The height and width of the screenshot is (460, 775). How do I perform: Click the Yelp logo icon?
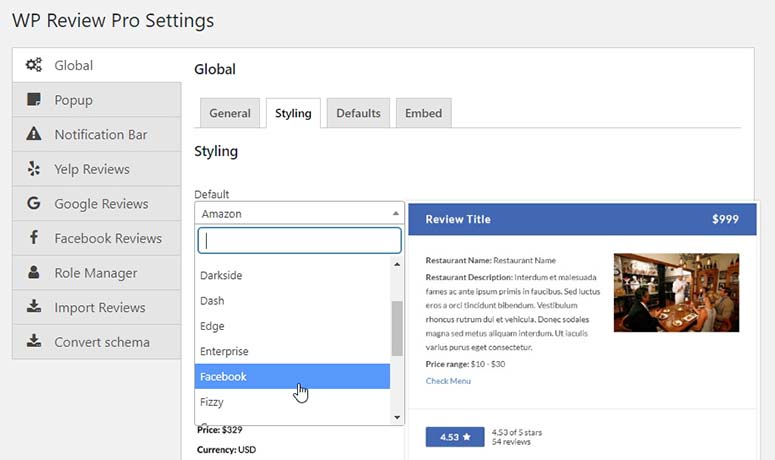[34, 168]
